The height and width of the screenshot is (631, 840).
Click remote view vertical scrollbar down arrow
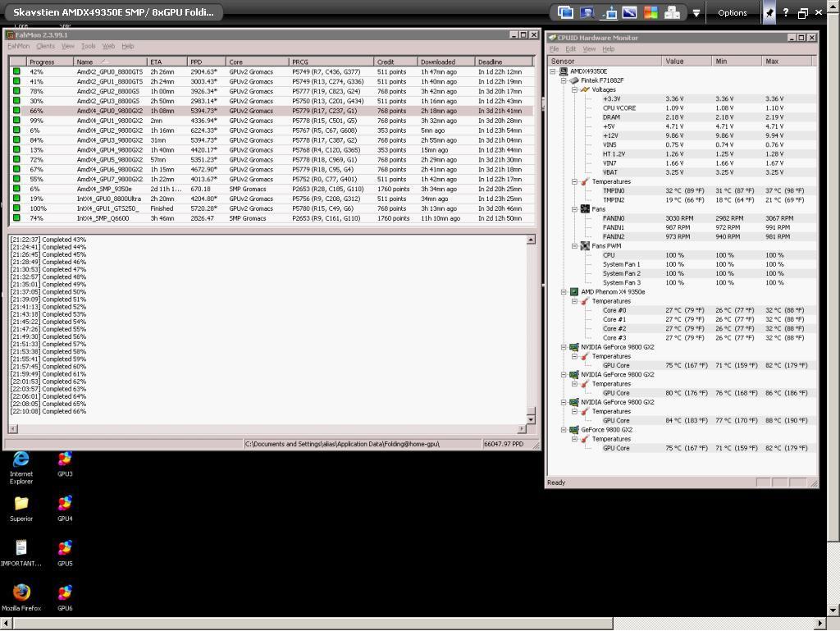tap(833, 610)
